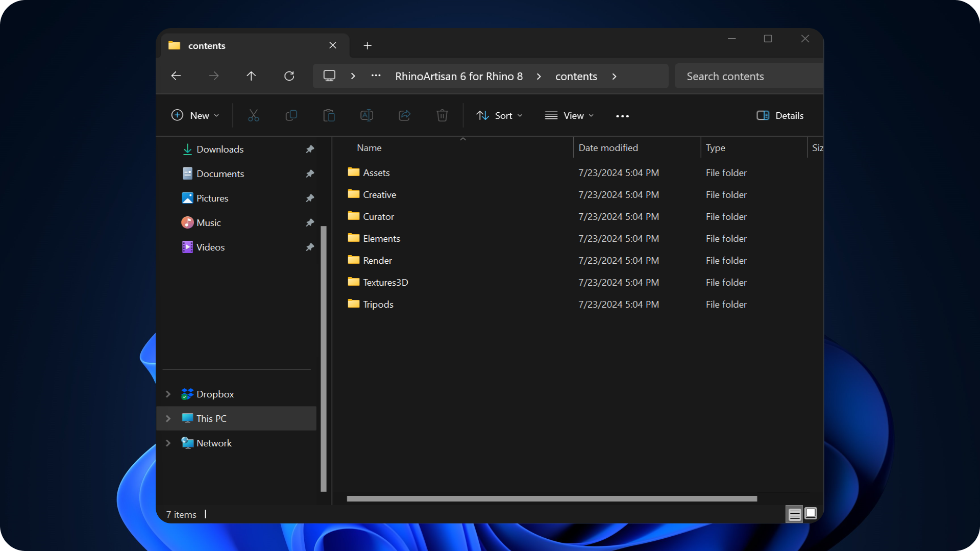Click the Share icon in toolbar

click(404, 116)
